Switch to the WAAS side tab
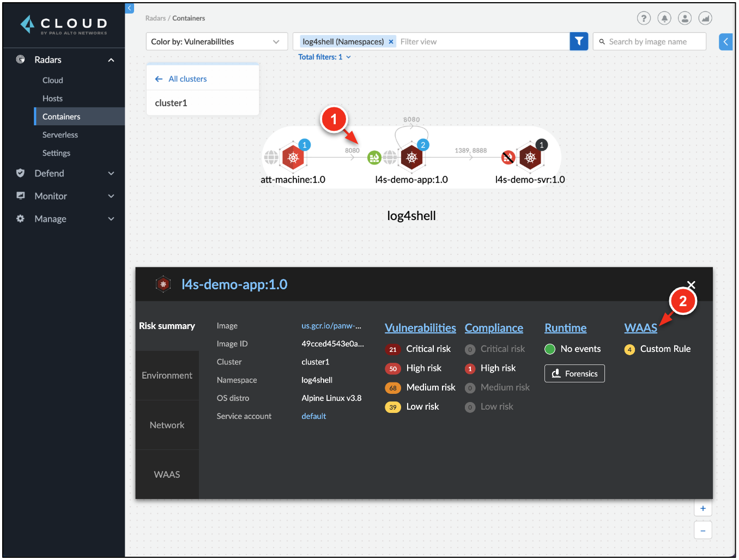 click(x=167, y=474)
